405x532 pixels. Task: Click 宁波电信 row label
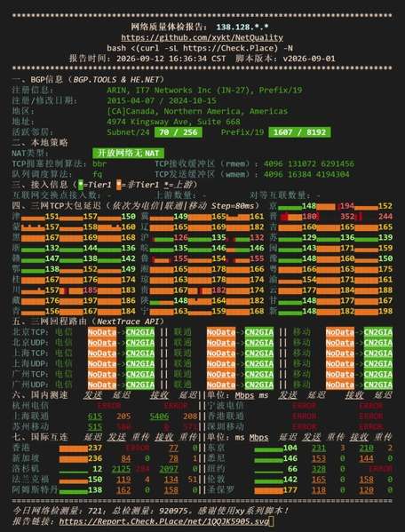226,406
